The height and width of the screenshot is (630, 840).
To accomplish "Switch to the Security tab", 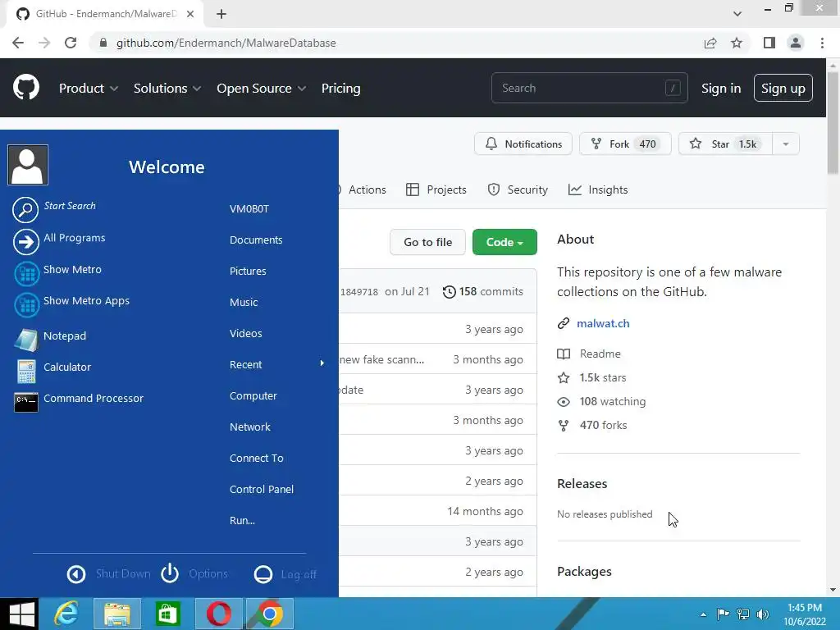I will coord(518,189).
